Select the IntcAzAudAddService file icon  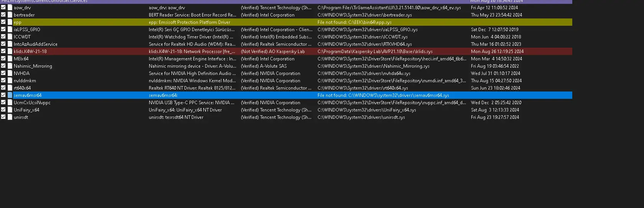pos(10,44)
